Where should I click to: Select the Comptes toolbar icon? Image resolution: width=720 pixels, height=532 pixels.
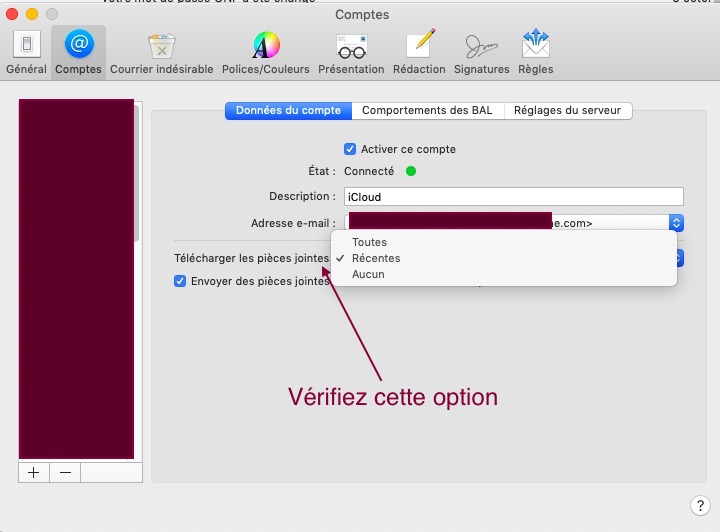pos(78,52)
